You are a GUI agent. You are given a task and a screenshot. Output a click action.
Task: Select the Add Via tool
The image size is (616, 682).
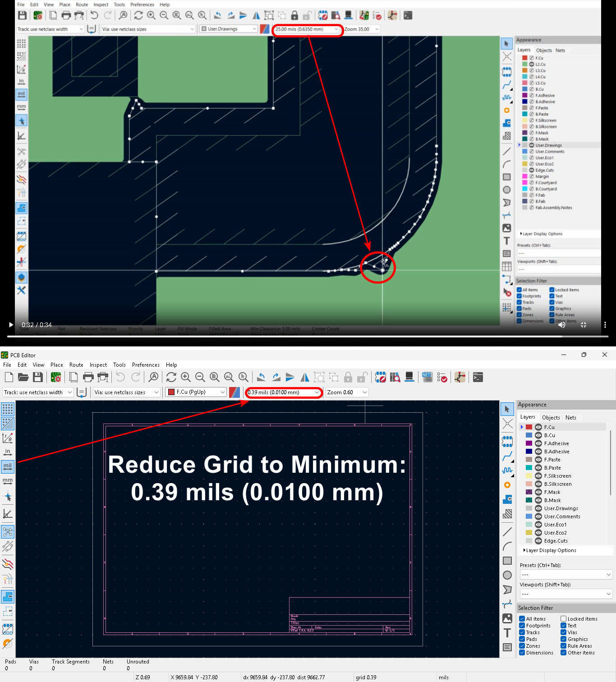point(507,485)
